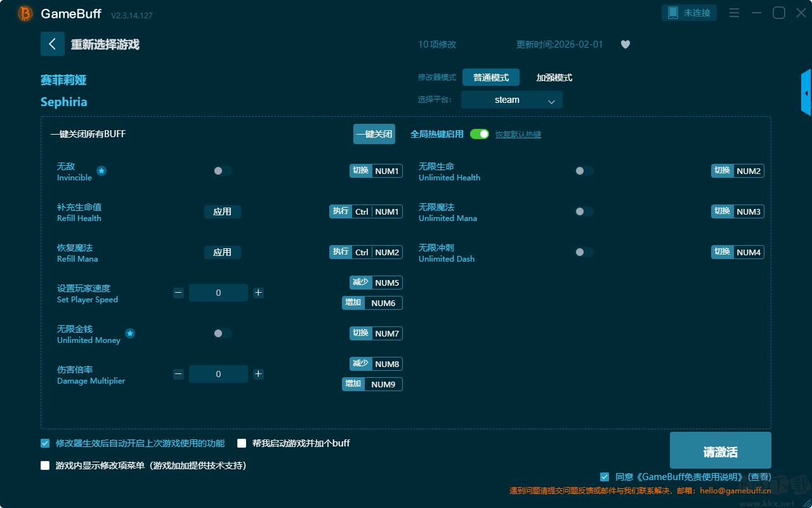This screenshot has height=508, width=812.
Task: Switch to 加强模式 enhanced mode tab
Action: click(x=554, y=77)
